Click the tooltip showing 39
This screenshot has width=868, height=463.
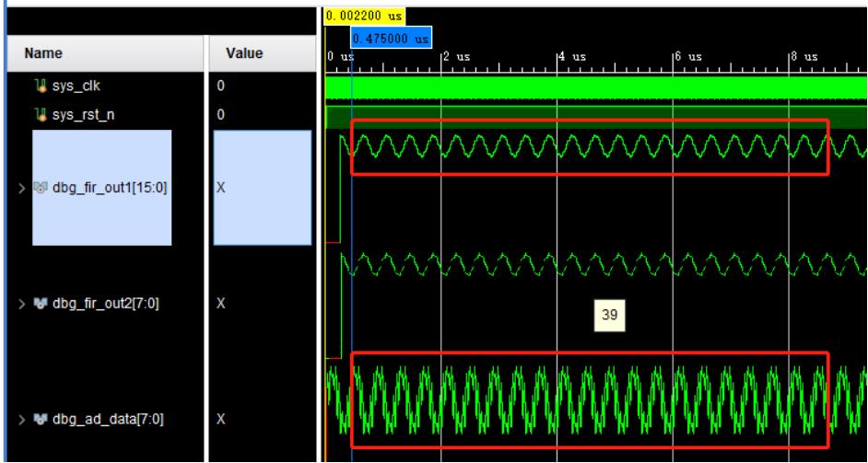(609, 316)
